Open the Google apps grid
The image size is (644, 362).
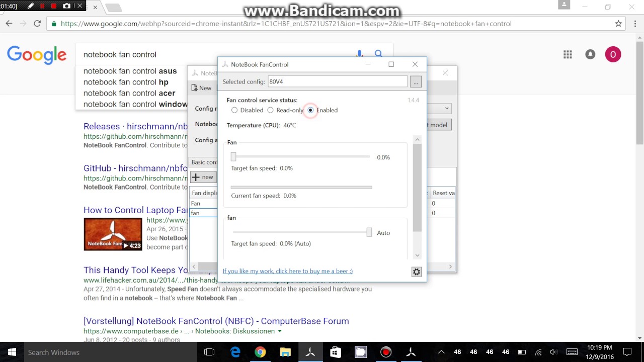point(568,54)
